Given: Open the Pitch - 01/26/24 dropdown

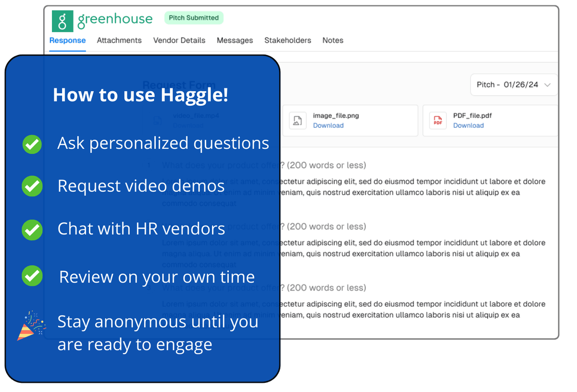Looking at the screenshot, I should click(x=513, y=85).
